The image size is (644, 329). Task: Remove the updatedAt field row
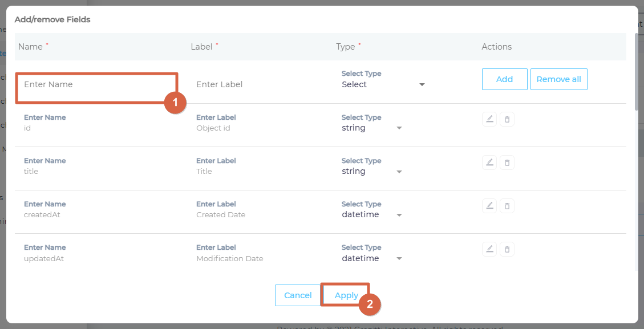(x=507, y=249)
